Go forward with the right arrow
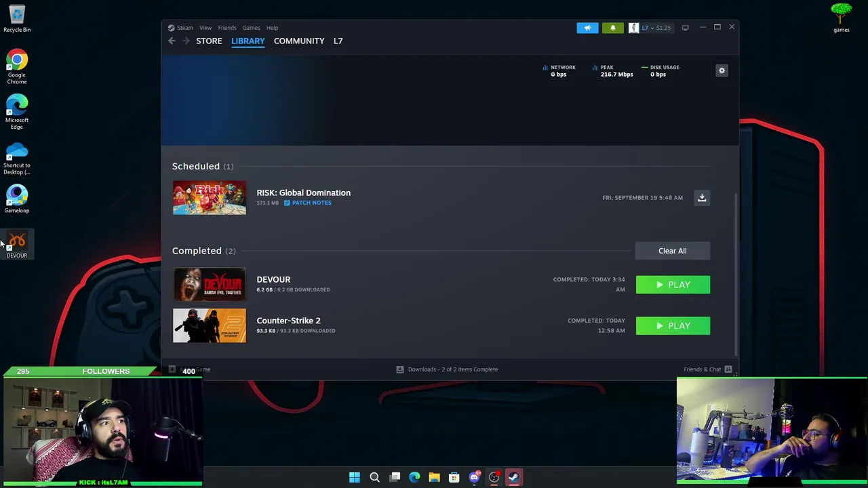Screen dimensions: 868x488 click(186, 41)
